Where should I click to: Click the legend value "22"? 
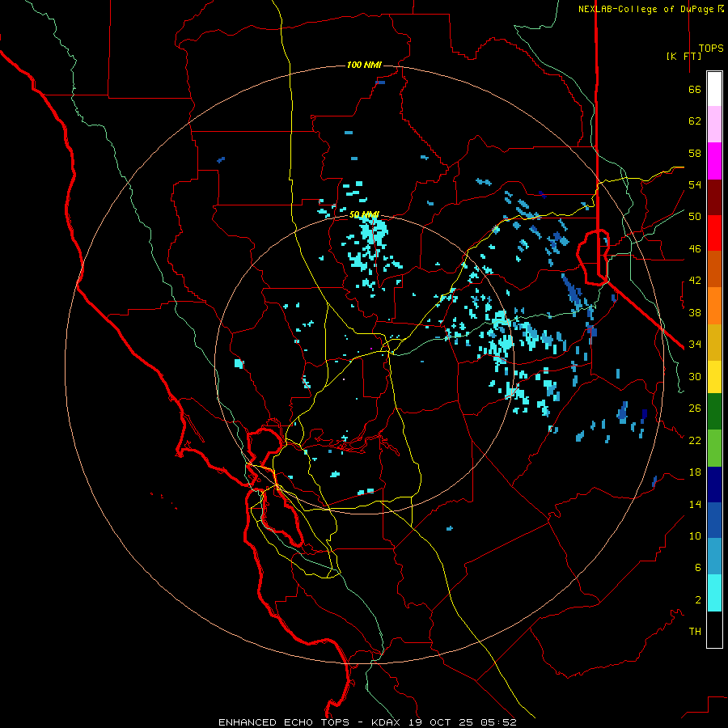coord(695,440)
